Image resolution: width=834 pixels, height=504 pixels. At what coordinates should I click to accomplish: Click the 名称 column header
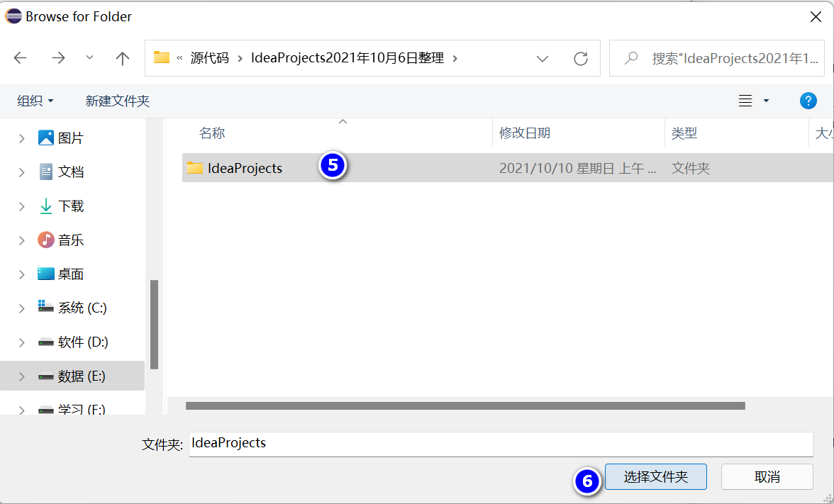tap(212, 133)
